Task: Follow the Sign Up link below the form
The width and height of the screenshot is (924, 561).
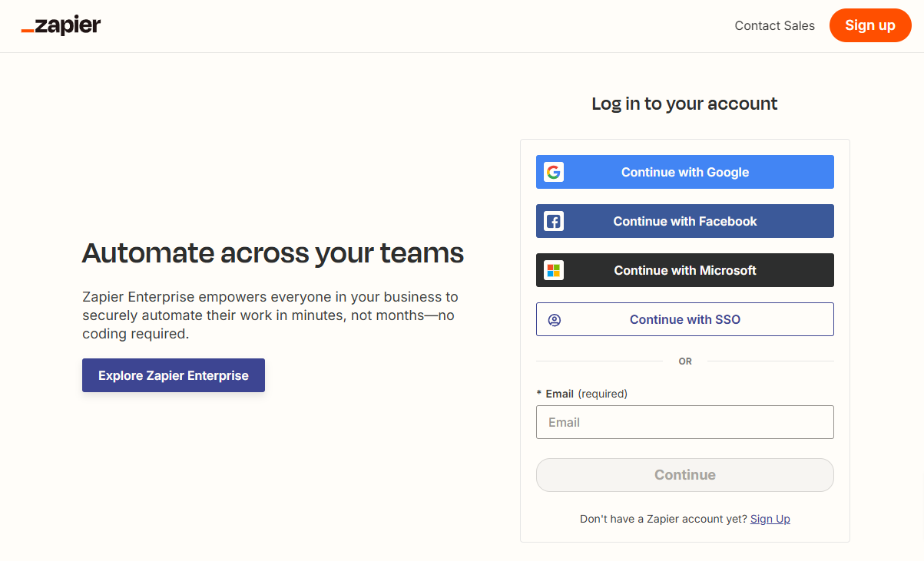Action: 770,519
